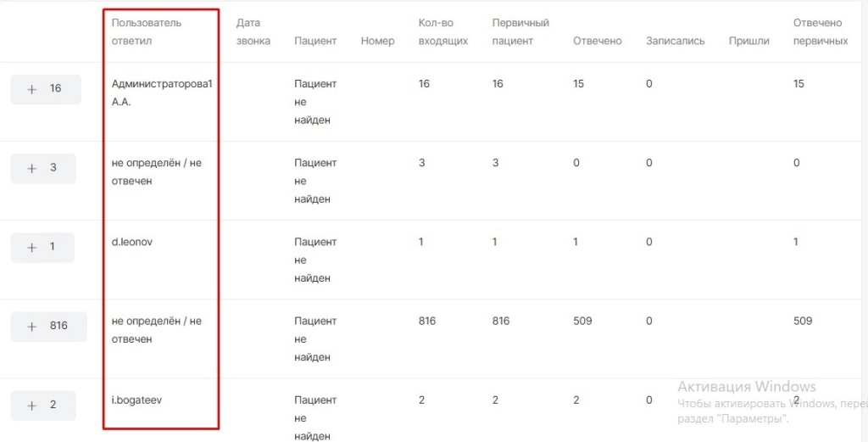This screenshot has width=868, height=442.
Task: Click the Номер column header
Action: 377,41
